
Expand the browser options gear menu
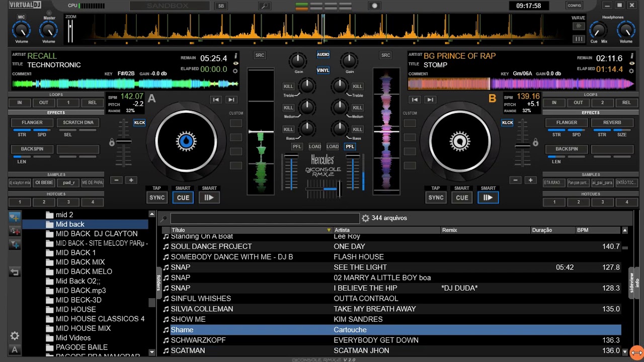tap(366, 218)
